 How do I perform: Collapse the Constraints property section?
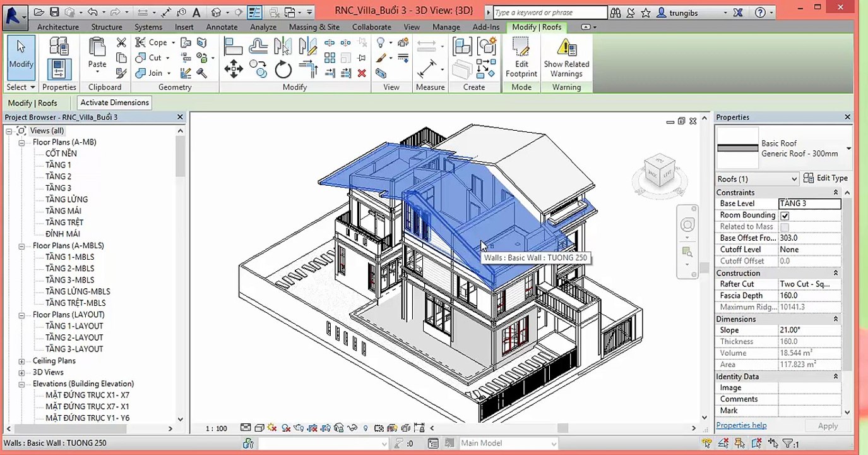pyautogui.click(x=835, y=193)
